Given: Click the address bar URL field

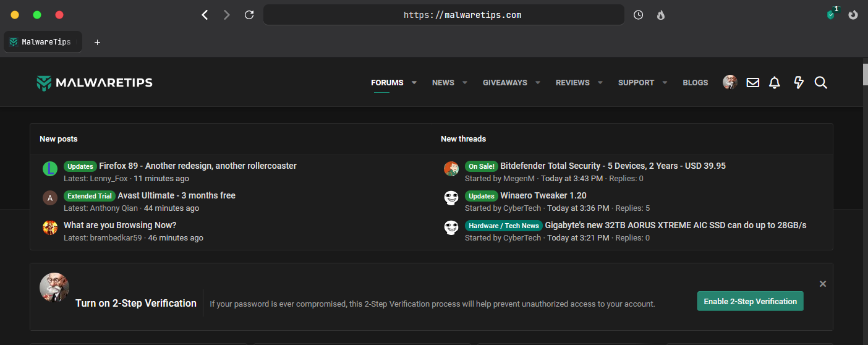Looking at the screenshot, I should point(443,15).
